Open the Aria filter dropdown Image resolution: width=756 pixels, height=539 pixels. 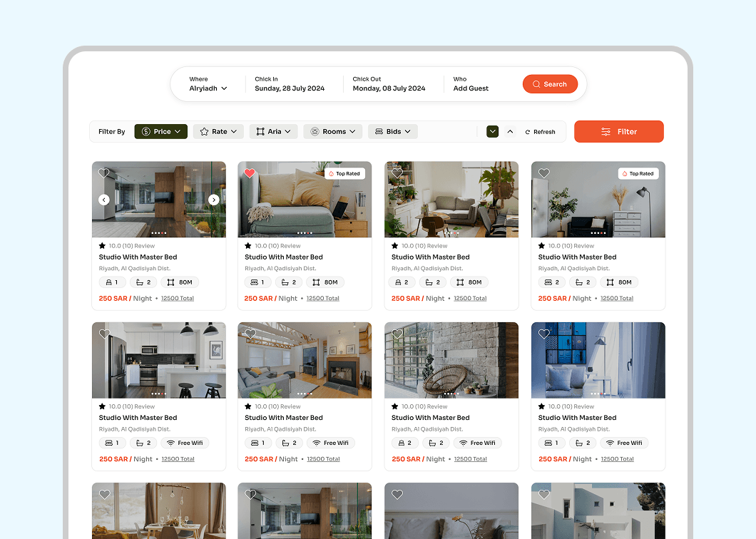[273, 131]
